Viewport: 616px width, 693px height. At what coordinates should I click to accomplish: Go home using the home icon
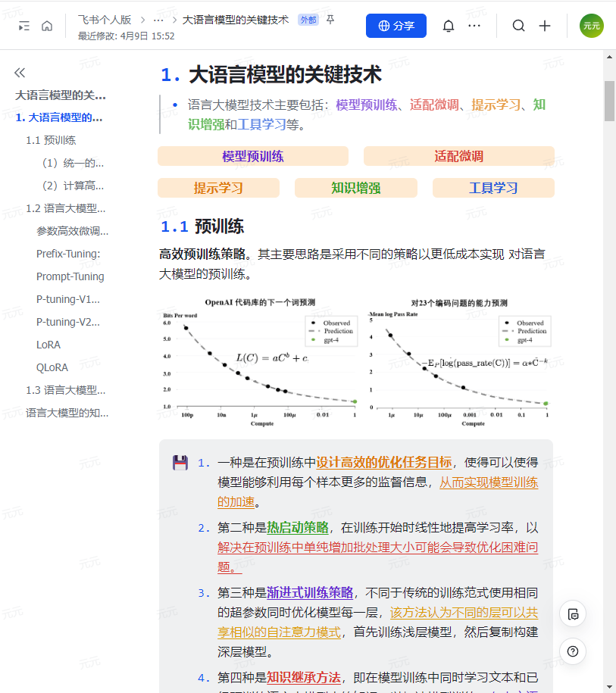pos(47,25)
